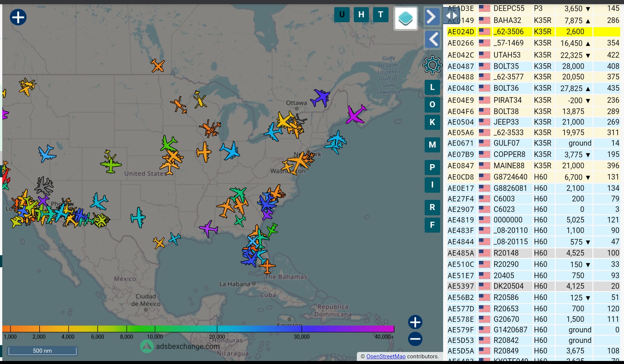Select the orange aircraft left of the blue Midwest plane
The image size is (624, 364).
click(204, 152)
